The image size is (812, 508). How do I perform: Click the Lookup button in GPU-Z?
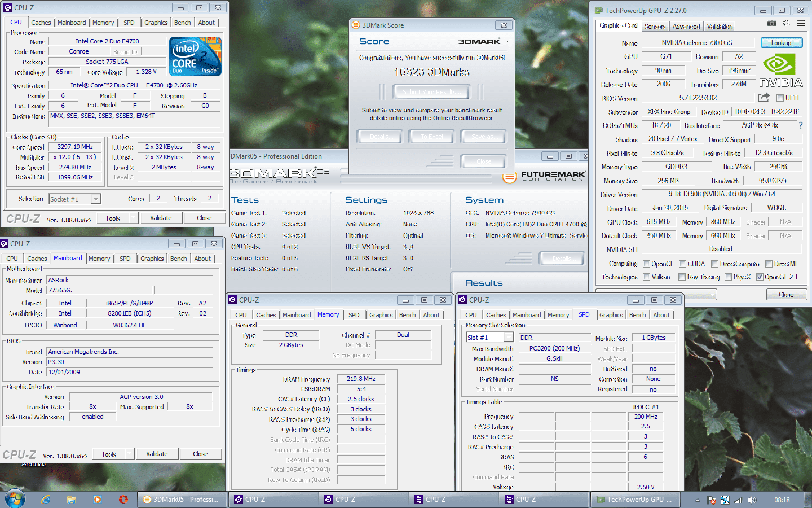782,43
